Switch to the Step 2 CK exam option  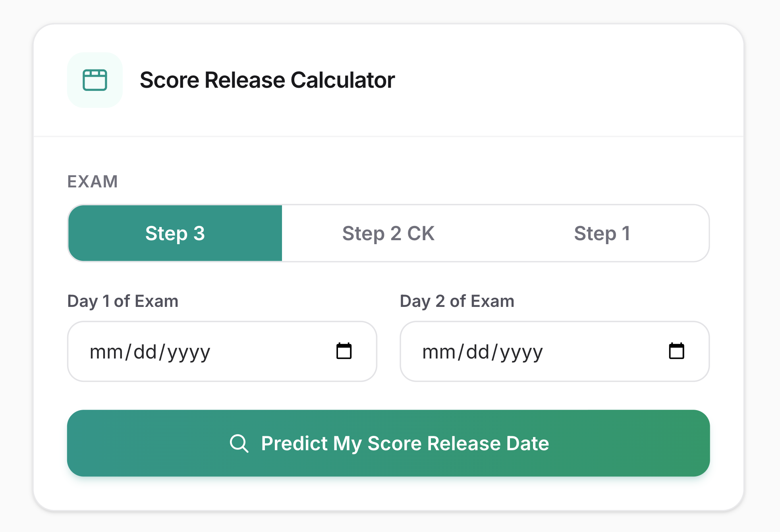388,233
